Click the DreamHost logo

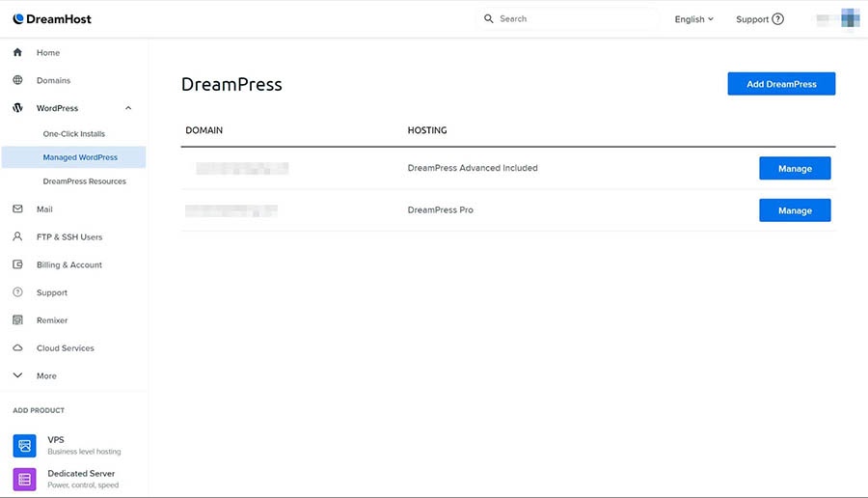(x=52, y=19)
